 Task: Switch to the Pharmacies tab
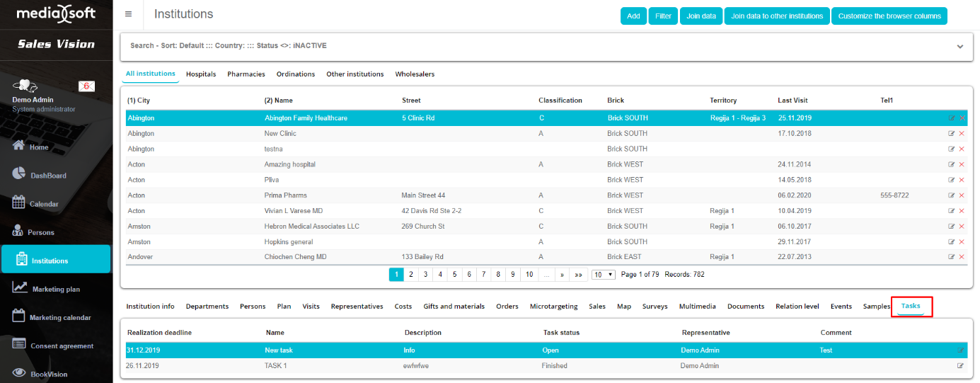pyautogui.click(x=246, y=74)
